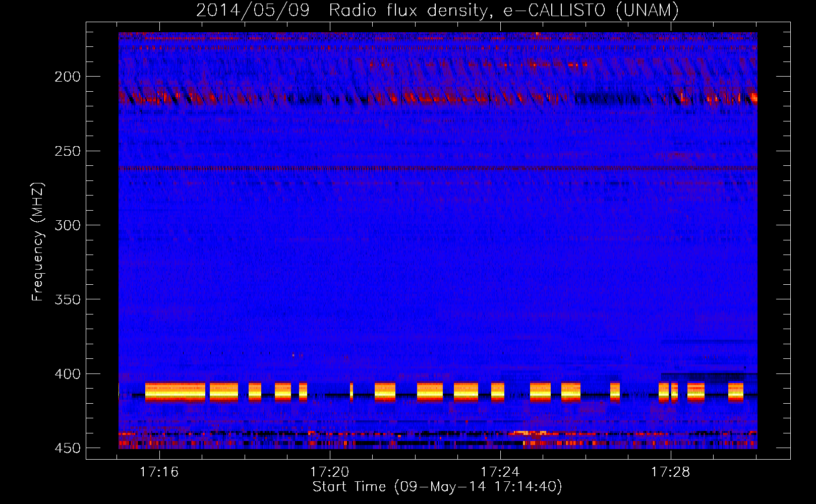This screenshot has height=504, width=816.
Task: Click the 'Frequency (MHZ)' axis label
Action: pyautogui.click(x=38, y=242)
